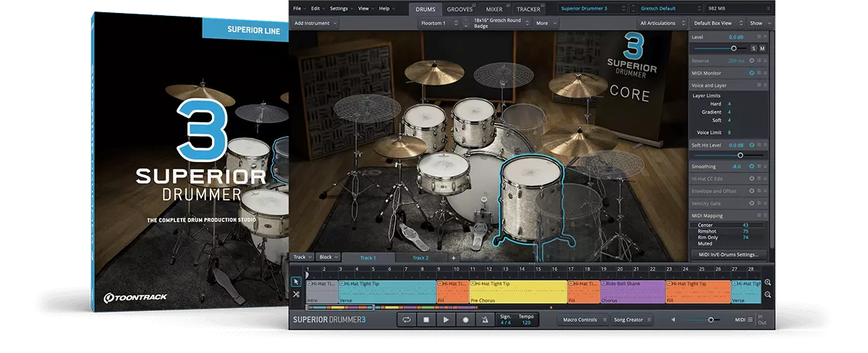The width and height of the screenshot is (868, 353).
Task: Open the MIDI menu icon in transport
Action: (750, 319)
